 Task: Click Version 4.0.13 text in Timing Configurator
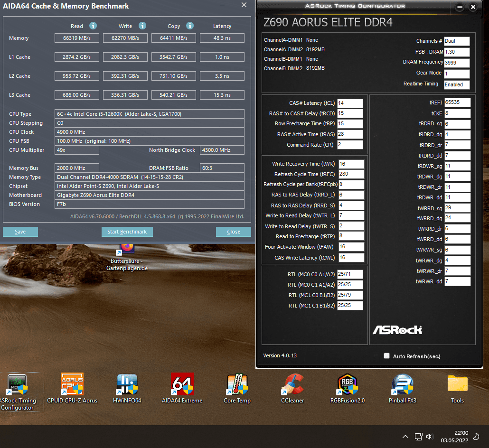[280, 356]
